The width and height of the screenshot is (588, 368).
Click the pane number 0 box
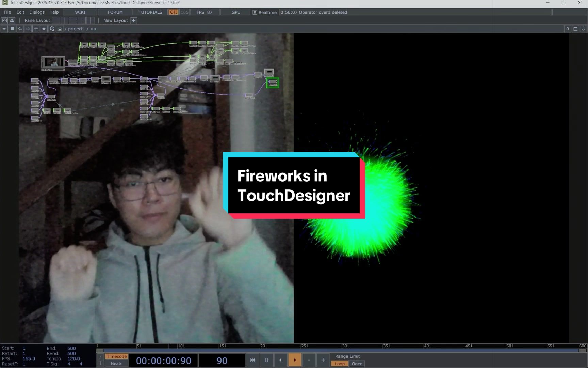pos(567,29)
